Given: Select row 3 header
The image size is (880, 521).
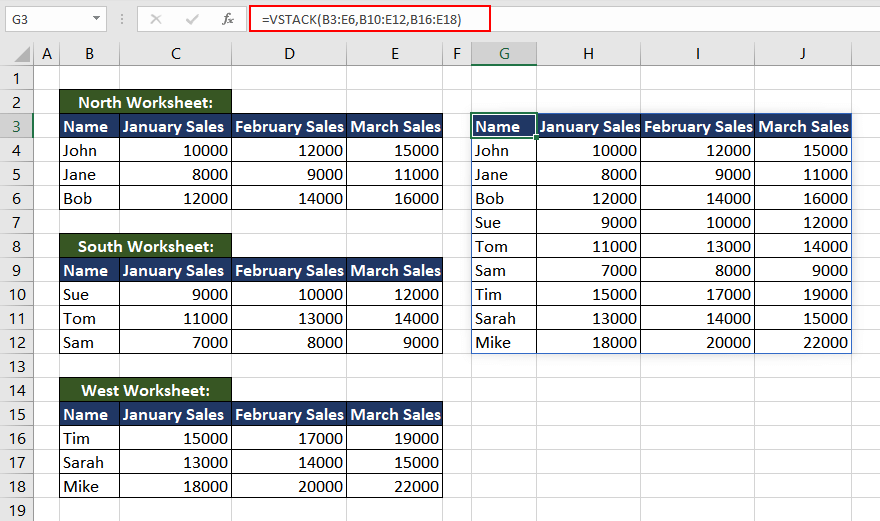Looking at the screenshot, I should 17,126.
